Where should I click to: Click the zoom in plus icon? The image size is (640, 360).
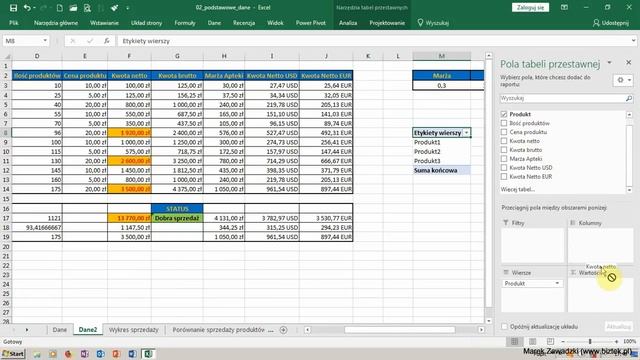click(616, 341)
